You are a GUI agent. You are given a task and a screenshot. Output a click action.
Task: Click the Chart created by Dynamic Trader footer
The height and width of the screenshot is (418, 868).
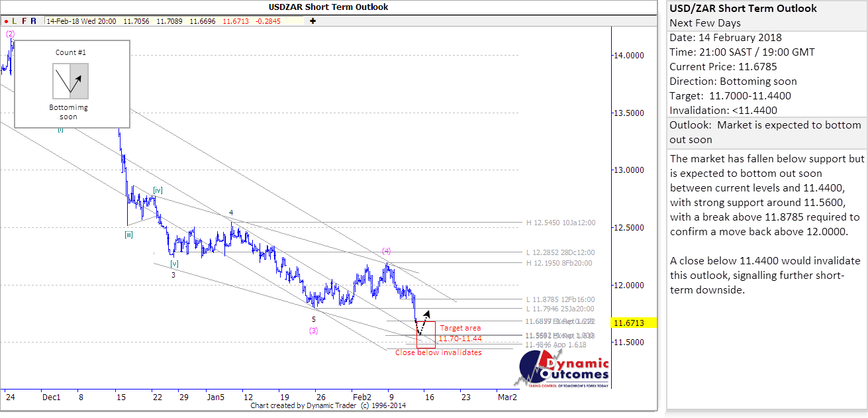click(x=328, y=406)
